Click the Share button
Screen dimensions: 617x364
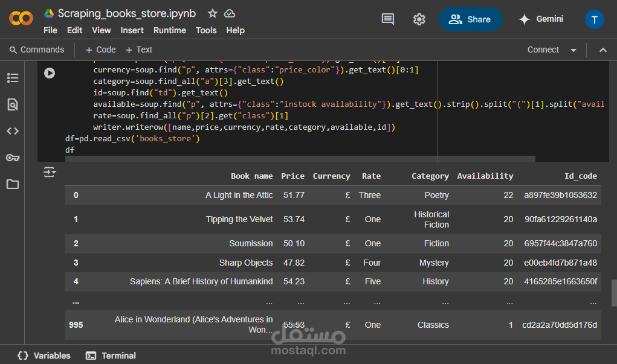470,19
